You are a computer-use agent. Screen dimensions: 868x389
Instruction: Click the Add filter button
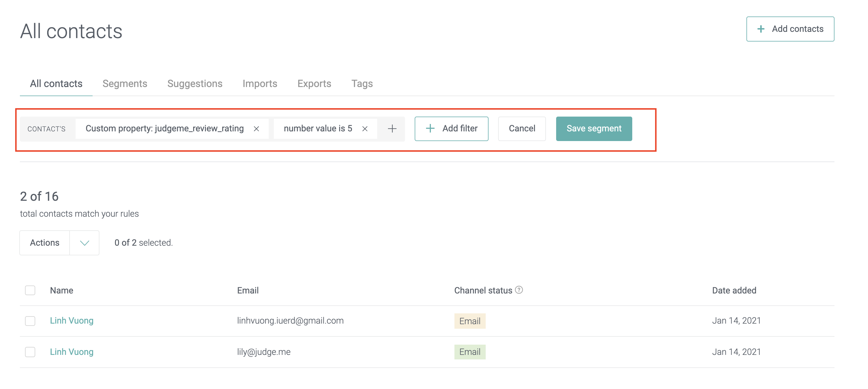point(451,129)
